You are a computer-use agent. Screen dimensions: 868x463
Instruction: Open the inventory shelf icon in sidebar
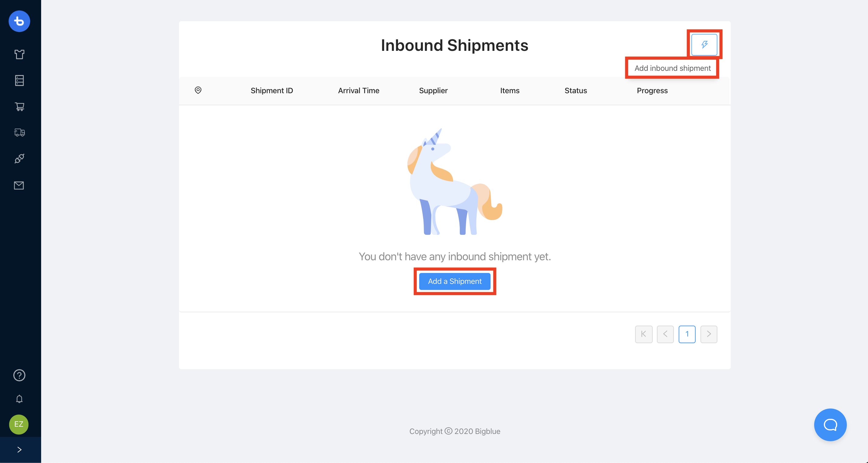click(x=19, y=80)
